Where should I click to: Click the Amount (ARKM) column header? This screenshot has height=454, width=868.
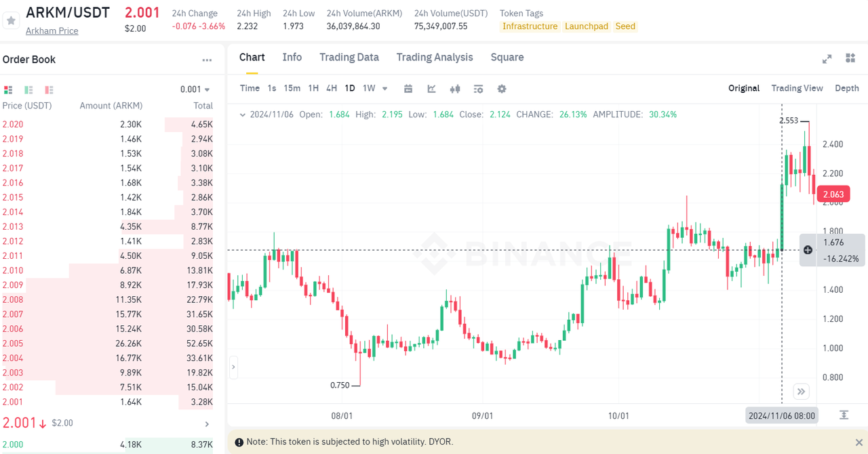[111, 106]
